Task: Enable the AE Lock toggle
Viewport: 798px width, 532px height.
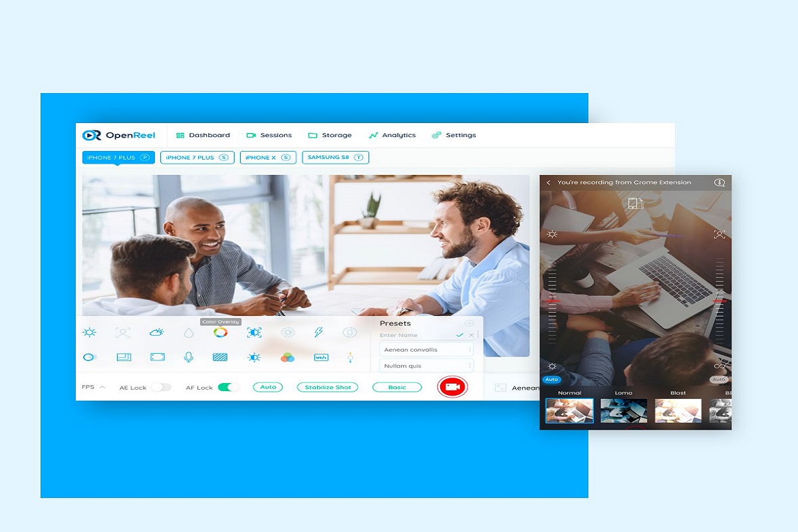Action: tap(160, 387)
